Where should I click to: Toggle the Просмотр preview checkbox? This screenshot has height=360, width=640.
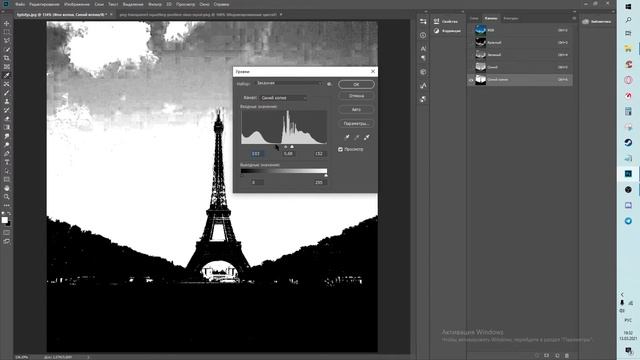point(340,149)
